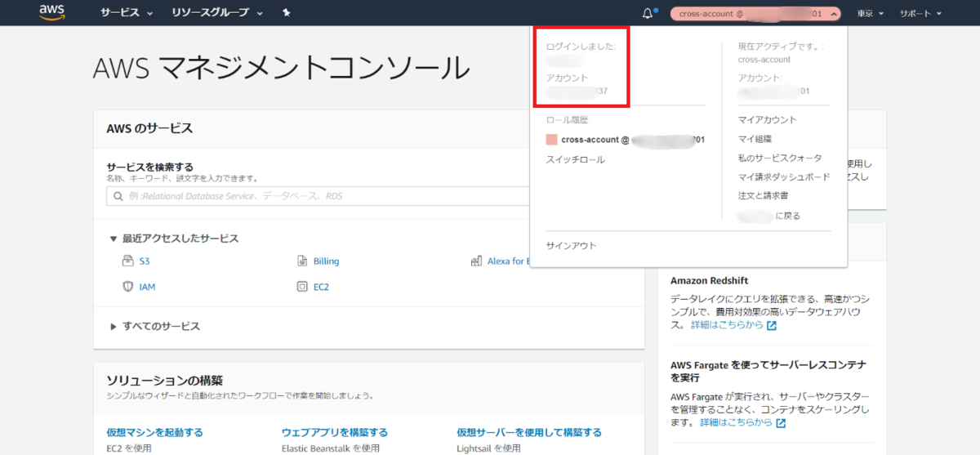
Task: Click ログインしました label in account menu
Action: [x=581, y=47]
